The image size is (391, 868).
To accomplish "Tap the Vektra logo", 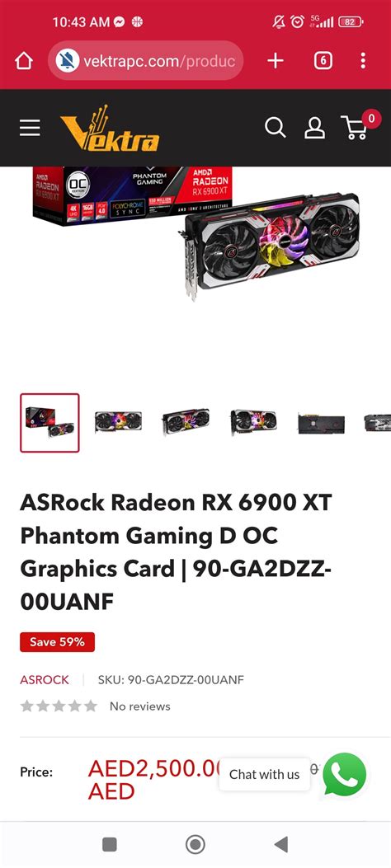I will (110, 129).
